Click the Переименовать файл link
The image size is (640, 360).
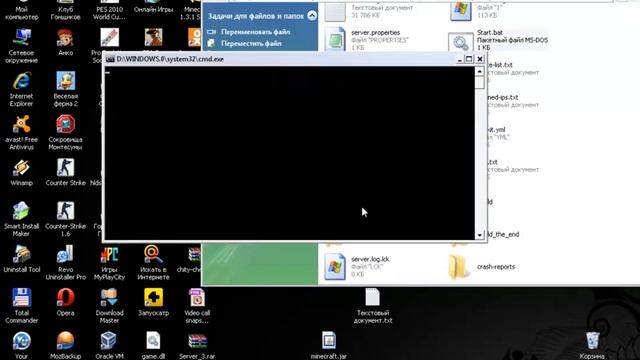pos(255,32)
